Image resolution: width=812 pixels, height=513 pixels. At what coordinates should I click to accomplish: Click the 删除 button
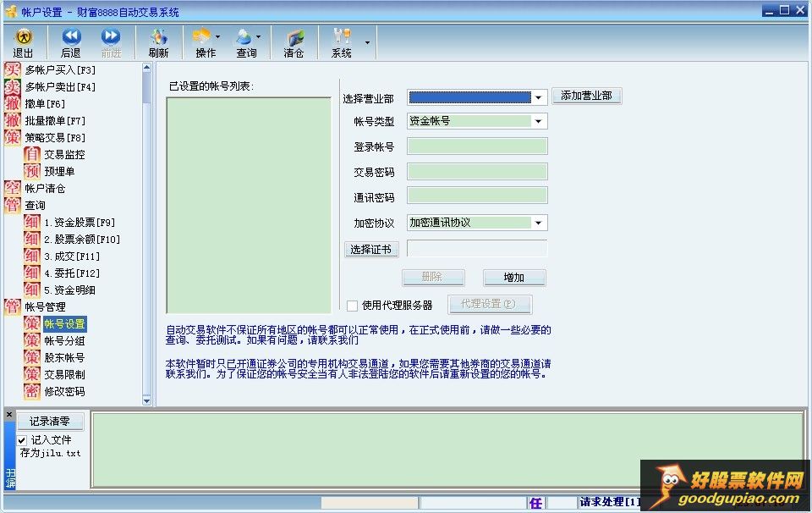click(x=433, y=277)
